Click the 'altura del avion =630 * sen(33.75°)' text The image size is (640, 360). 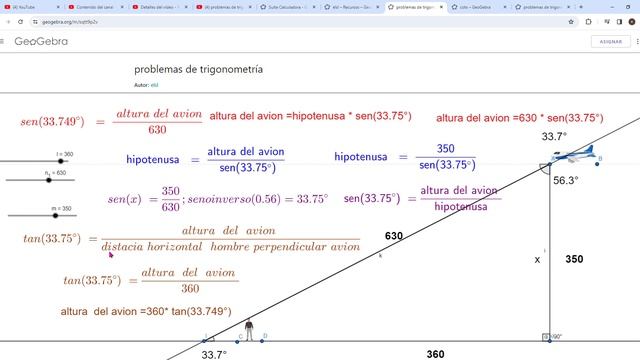pos(520,118)
